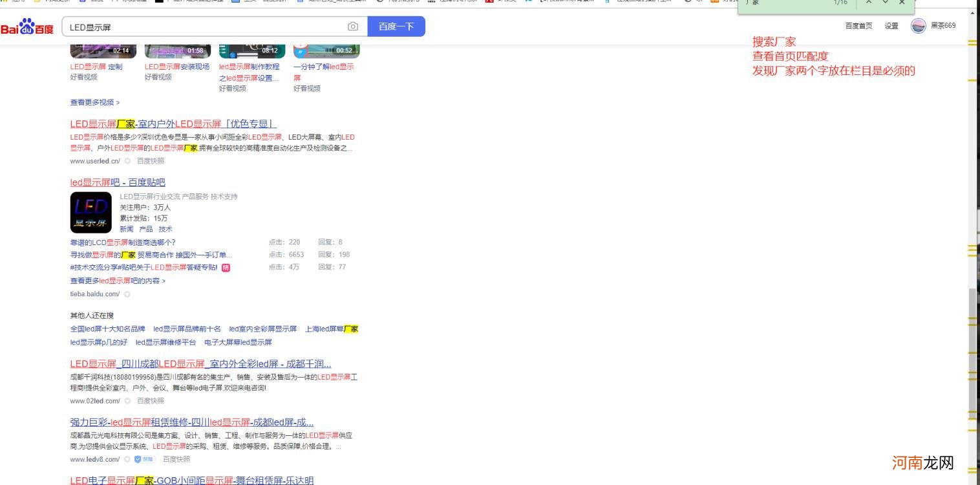Search related led室内全彩屏显示屏
This screenshot has width=980, height=485.
[263, 329]
